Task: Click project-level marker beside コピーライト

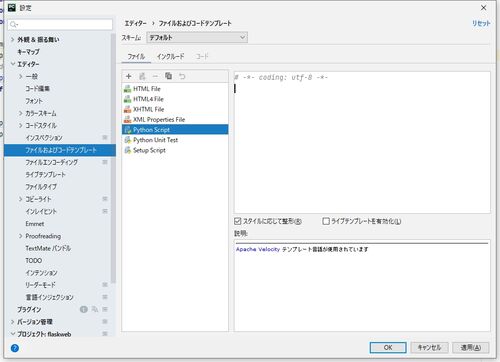Action: pyautogui.click(x=105, y=199)
